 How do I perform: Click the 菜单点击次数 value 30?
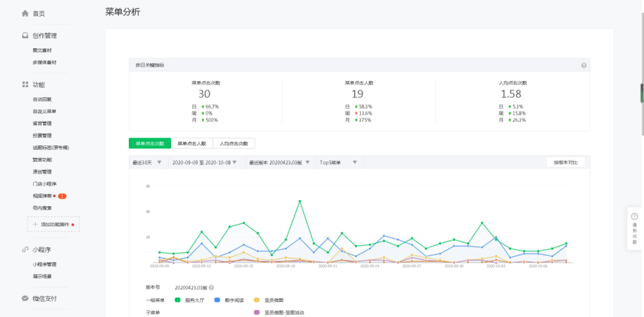[204, 94]
